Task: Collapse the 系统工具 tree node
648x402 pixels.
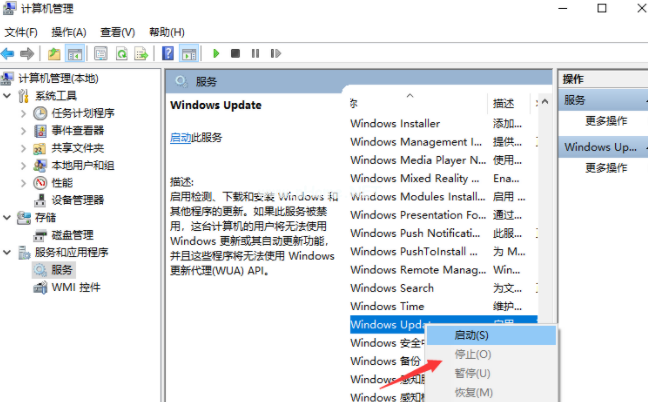Action: (x=9, y=96)
